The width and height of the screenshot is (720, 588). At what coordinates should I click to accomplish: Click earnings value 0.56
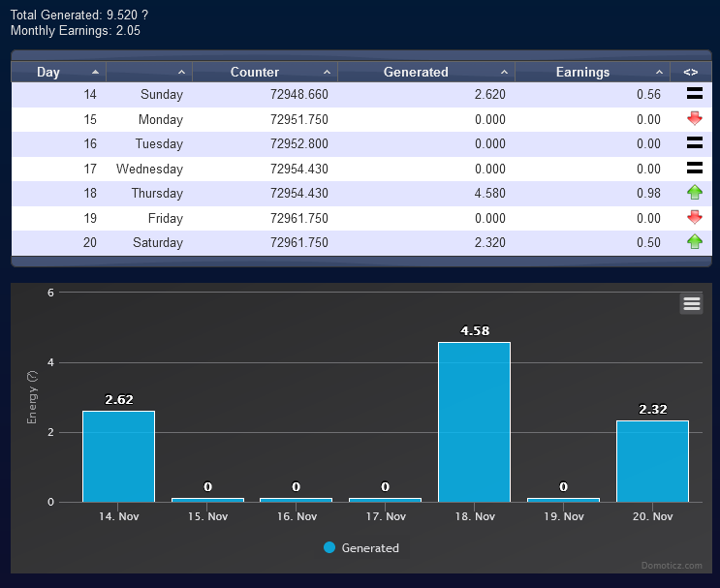[648, 95]
